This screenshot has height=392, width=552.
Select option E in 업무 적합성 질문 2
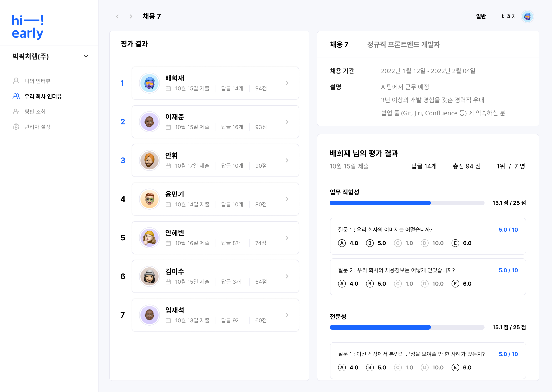[455, 284]
